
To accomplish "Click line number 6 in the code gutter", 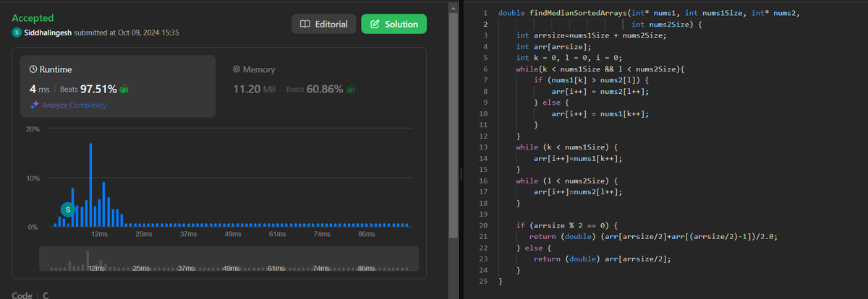I will (484, 69).
